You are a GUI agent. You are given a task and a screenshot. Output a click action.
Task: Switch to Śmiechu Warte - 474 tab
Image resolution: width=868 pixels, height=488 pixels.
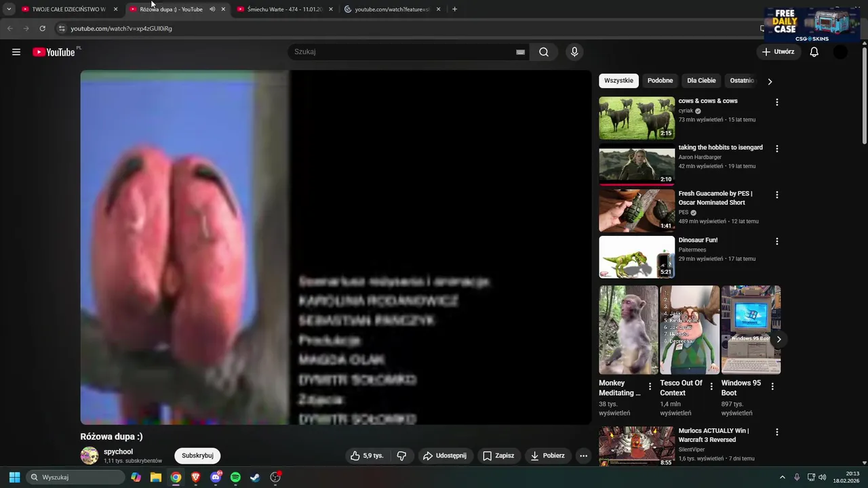tap(285, 9)
